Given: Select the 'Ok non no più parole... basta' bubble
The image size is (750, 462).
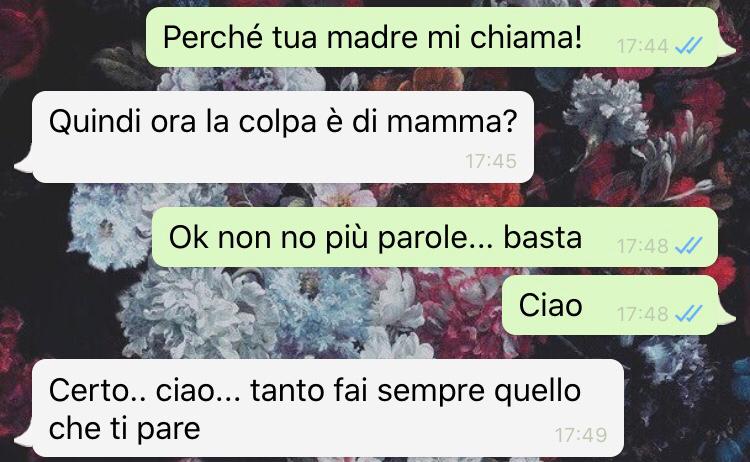Looking at the screenshot, I should (435, 237).
